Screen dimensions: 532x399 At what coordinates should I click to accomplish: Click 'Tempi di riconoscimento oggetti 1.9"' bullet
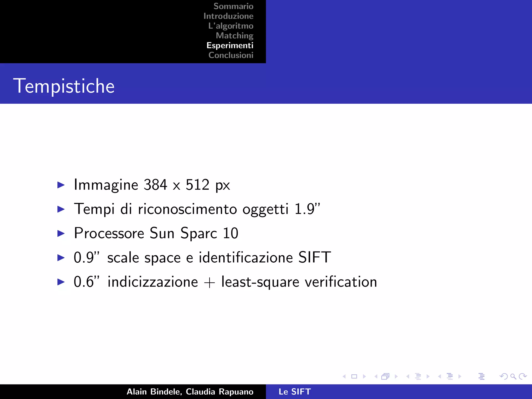[197, 209]
